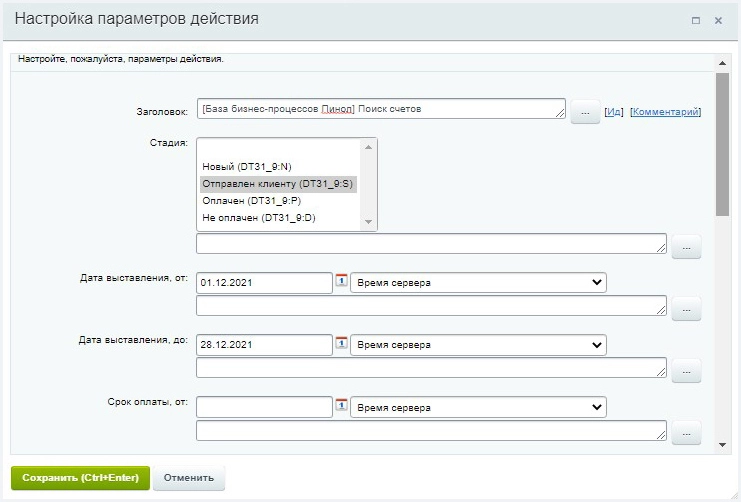Click ellipsis button under 'Срок оплаты, от'
The height and width of the screenshot is (502, 741).
(686, 433)
